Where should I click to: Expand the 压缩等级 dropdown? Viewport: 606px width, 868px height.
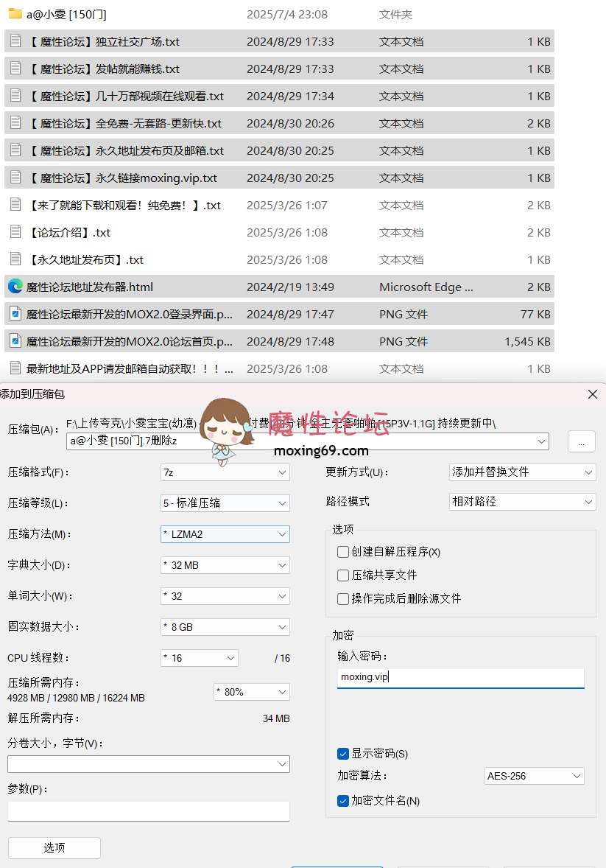[225, 503]
